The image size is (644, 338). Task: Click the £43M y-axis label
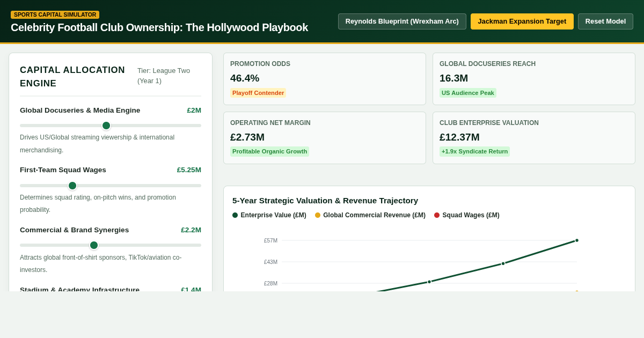[270, 262]
